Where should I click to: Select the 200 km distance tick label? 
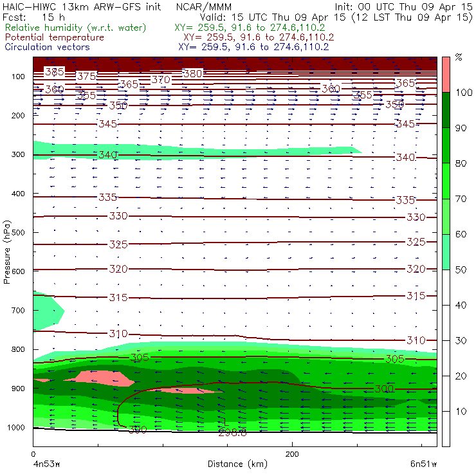click(292, 454)
